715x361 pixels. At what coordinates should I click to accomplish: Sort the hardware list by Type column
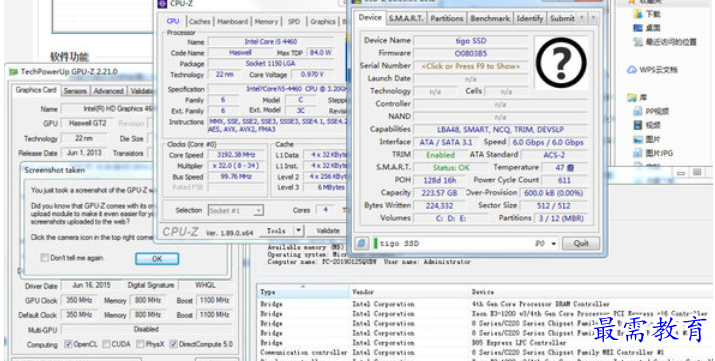[303, 292]
